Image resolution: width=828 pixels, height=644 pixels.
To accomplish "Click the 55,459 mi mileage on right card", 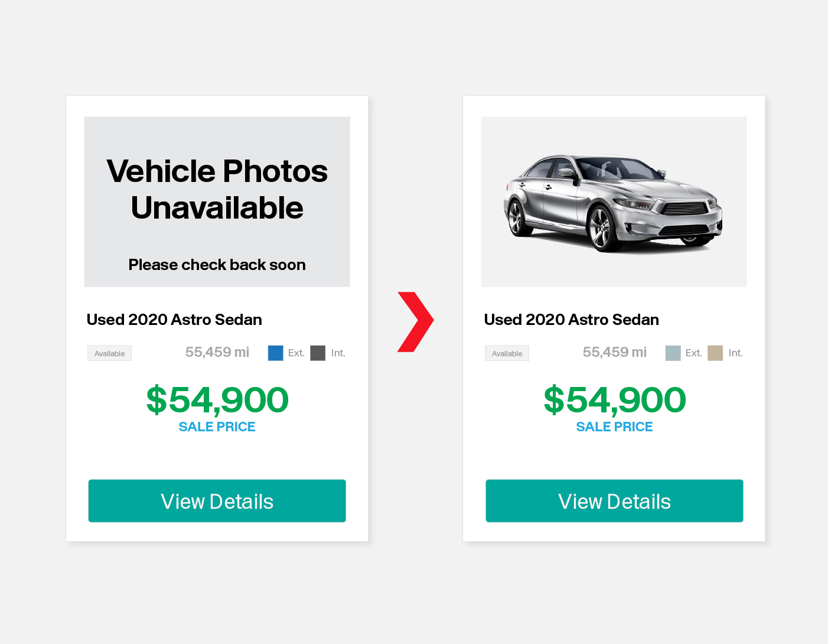I will 615,352.
